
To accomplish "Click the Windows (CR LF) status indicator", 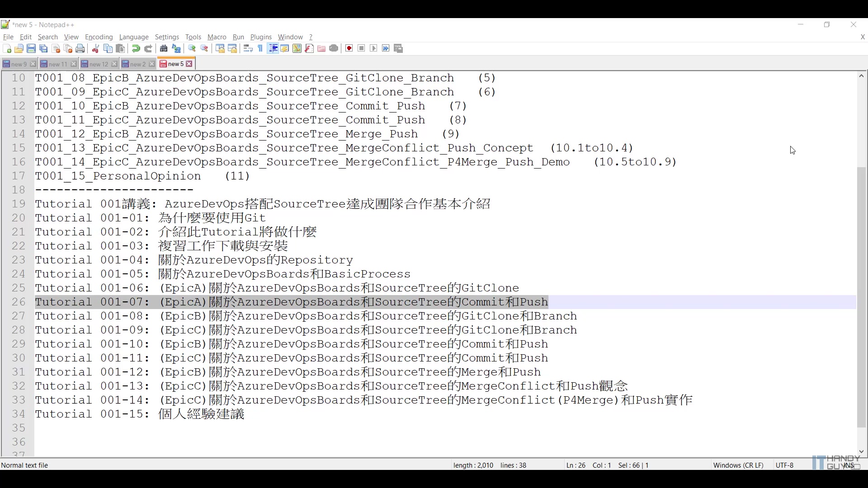I will (x=738, y=465).
